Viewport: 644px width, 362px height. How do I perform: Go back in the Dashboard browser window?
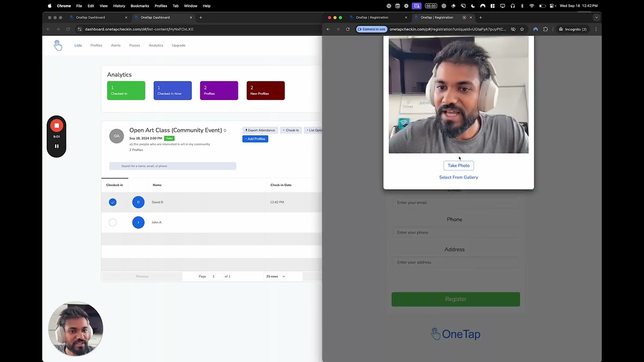click(48, 29)
